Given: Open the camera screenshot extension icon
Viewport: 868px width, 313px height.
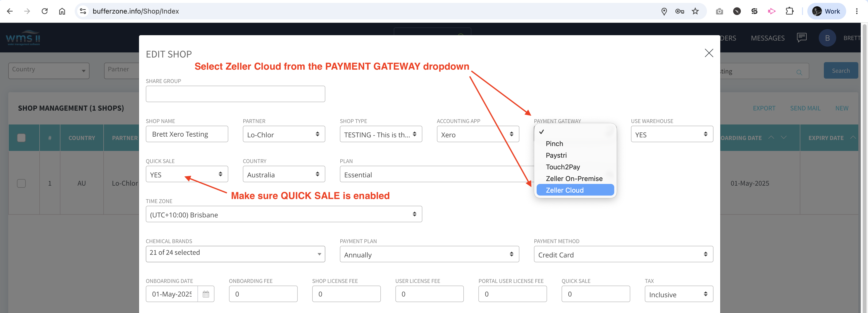Looking at the screenshot, I should pyautogui.click(x=719, y=11).
